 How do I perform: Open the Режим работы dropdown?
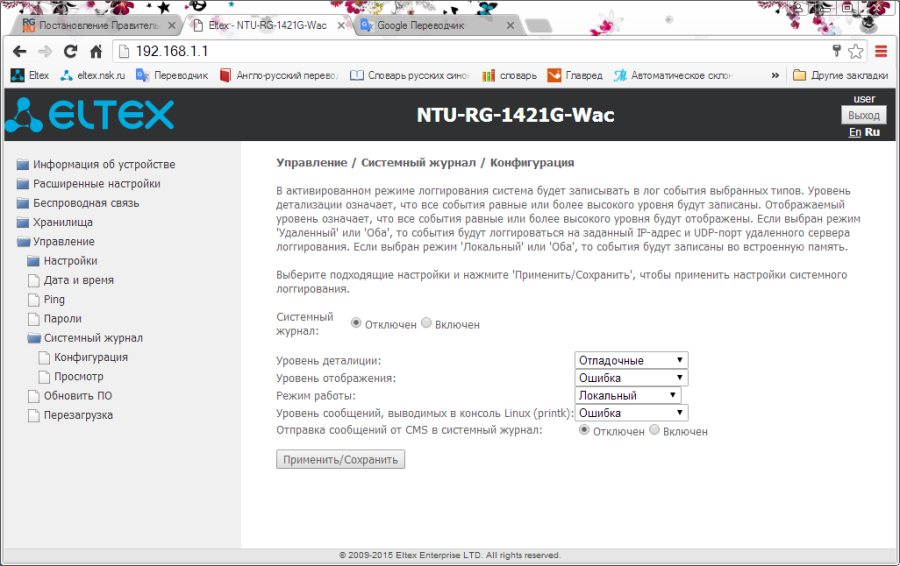click(627, 395)
